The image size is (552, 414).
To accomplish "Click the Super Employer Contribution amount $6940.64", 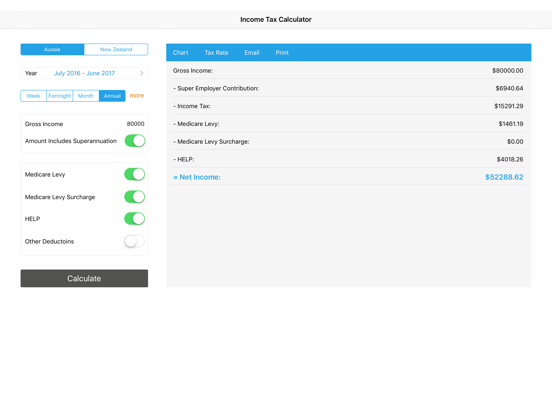I will point(509,88).
